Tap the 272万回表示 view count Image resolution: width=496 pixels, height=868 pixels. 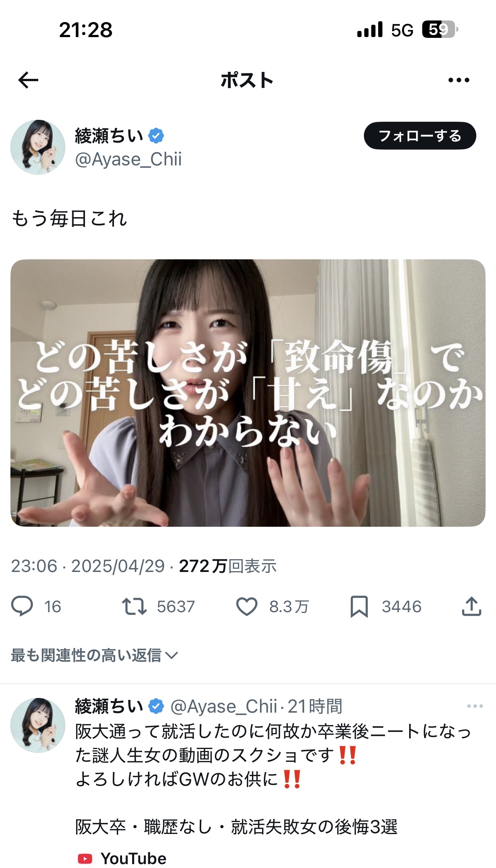[228, 566]
